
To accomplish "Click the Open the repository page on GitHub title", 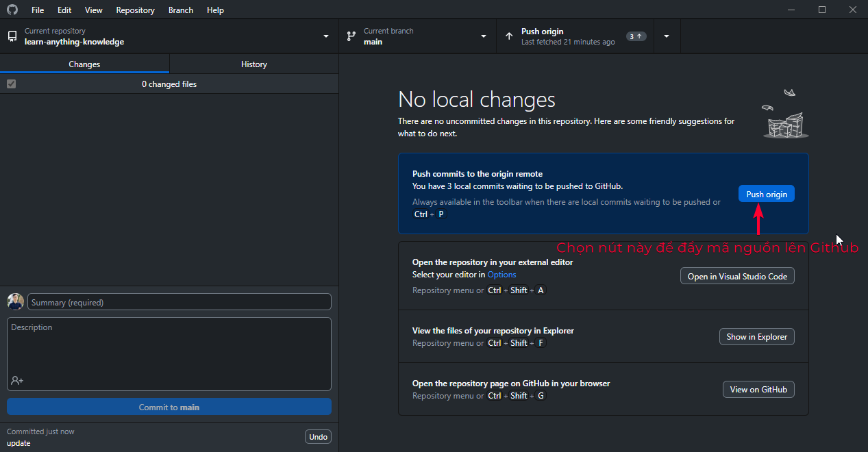I will coord(511,384).
